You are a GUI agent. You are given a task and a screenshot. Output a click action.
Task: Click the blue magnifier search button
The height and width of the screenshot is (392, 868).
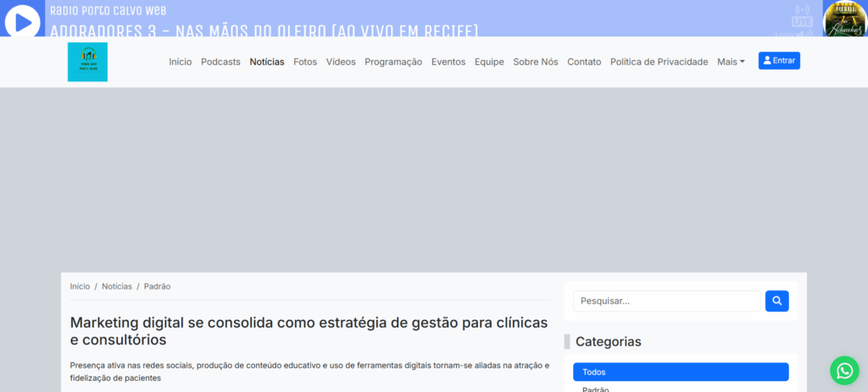point(776,301)
